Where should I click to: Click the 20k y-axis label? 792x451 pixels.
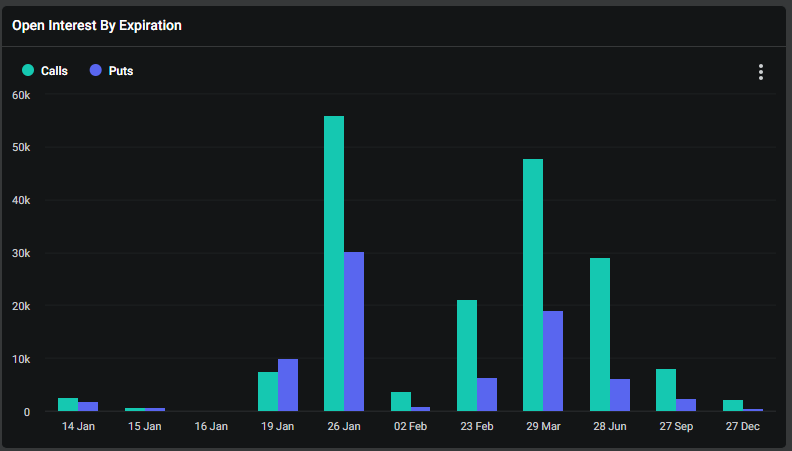[x=21, y=307]
